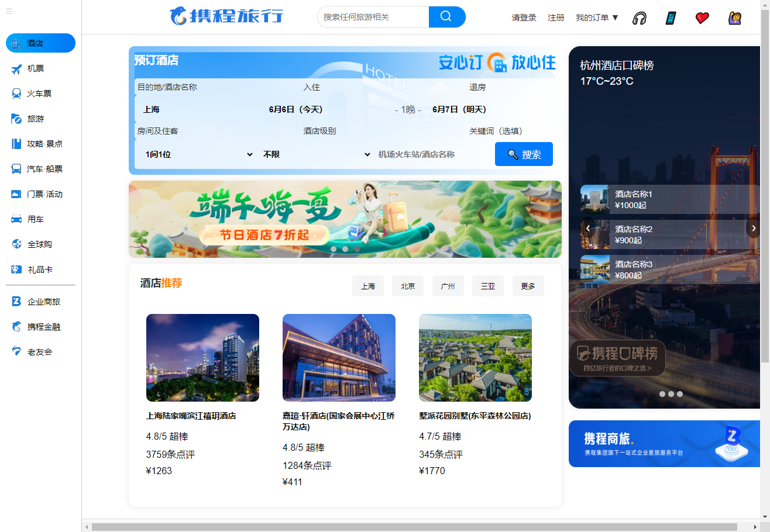Screen dimensions: 770x532
Task: Click 酒店名称3 ¥800起 ranking item
Action: 670,270
